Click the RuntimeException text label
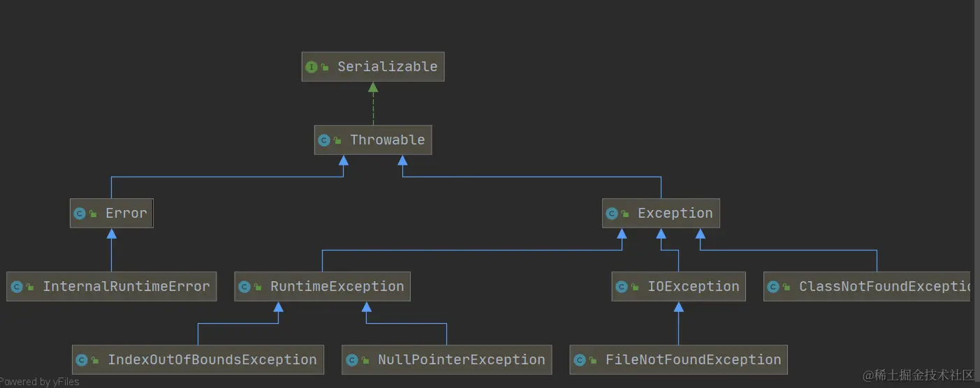Image resolution: width=980 pixels, height=388 pixels. point(337,286)
